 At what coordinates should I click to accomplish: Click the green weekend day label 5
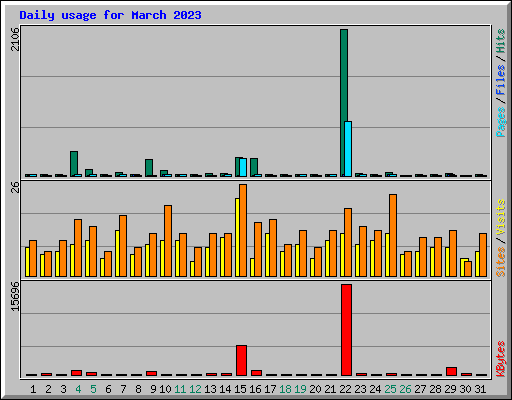[x=93, y=389]
